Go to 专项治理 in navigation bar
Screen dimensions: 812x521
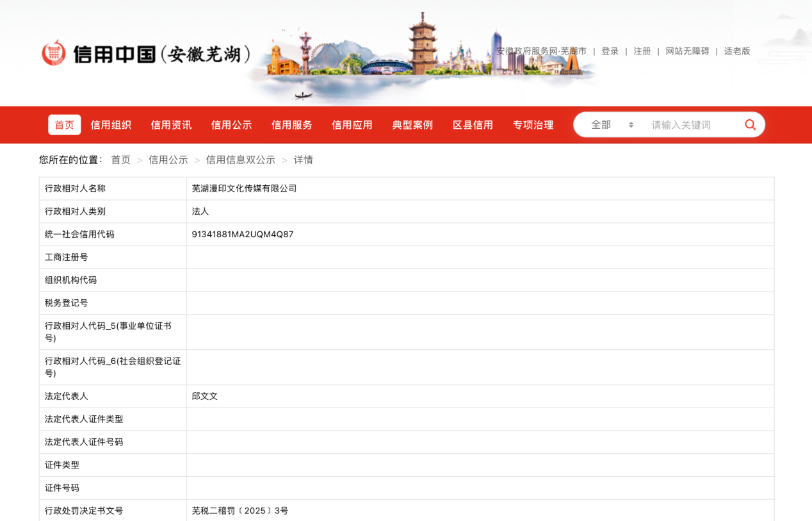[x=533, y=125]
